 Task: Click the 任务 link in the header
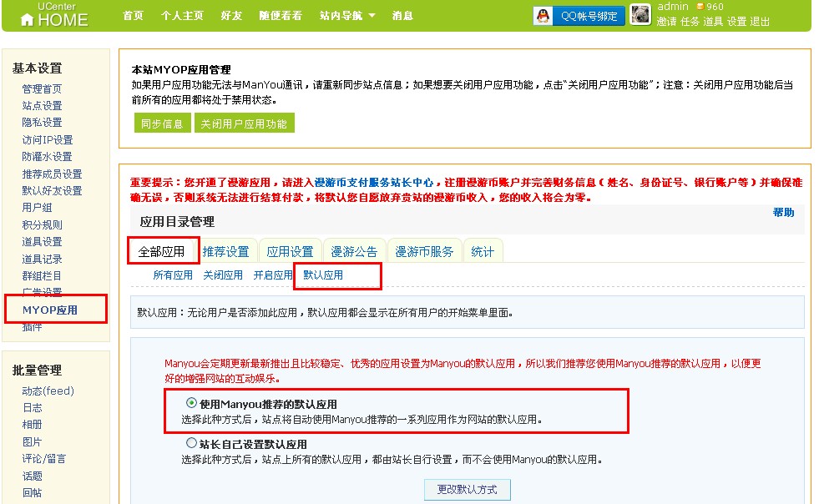(x=690, y=22)
